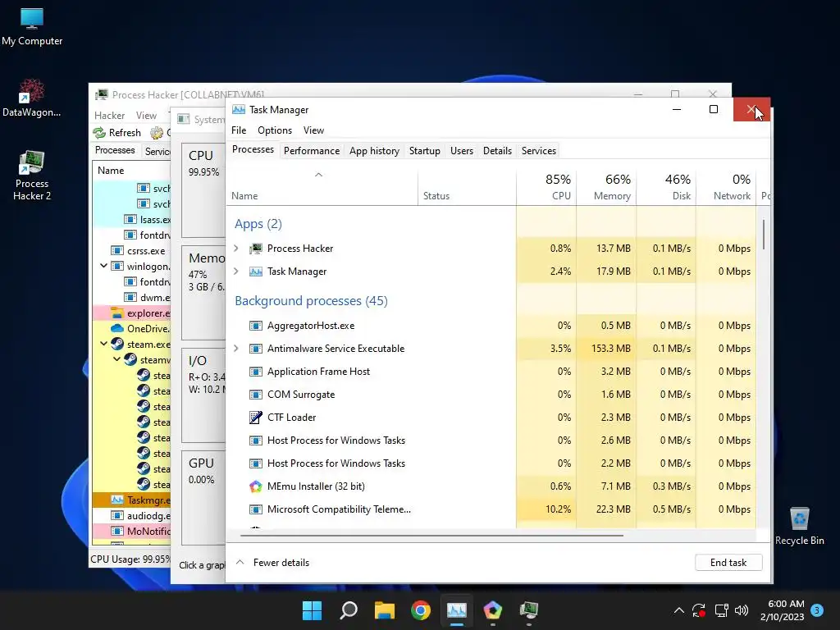Click the steam.exe icon in Process Hacker
This screenshot has height=630, width=840.
(x=117, y=344)
